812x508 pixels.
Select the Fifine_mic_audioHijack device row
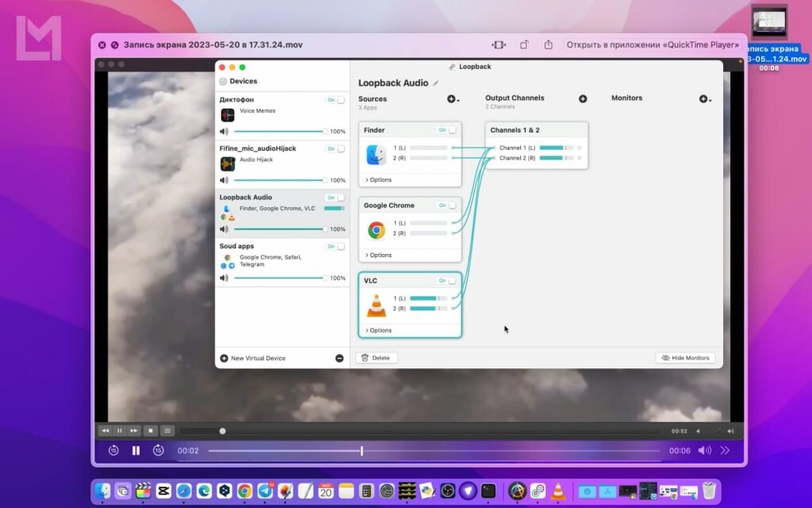pyautogui.click(x=282, y=164)
